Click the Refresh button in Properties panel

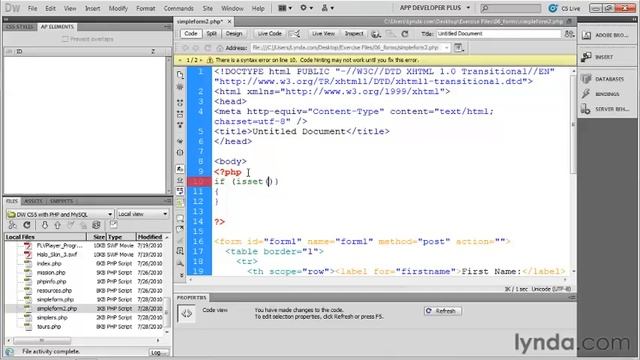442,311
